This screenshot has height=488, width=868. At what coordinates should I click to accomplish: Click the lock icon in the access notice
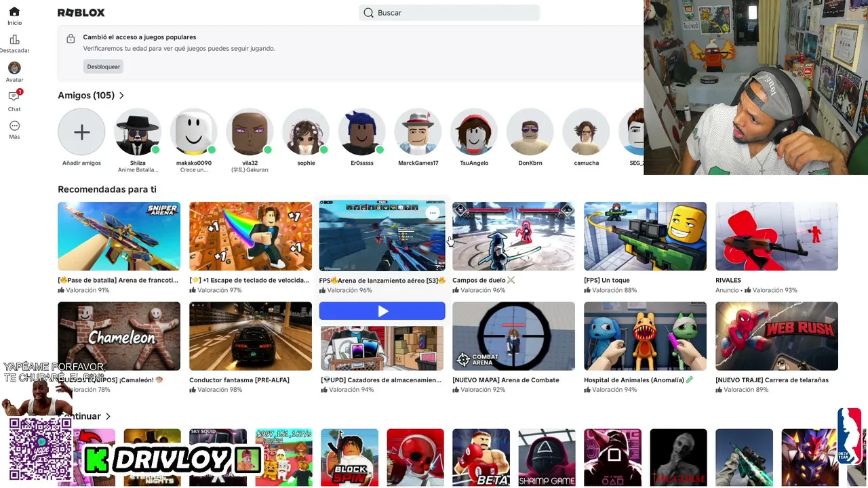71,39
